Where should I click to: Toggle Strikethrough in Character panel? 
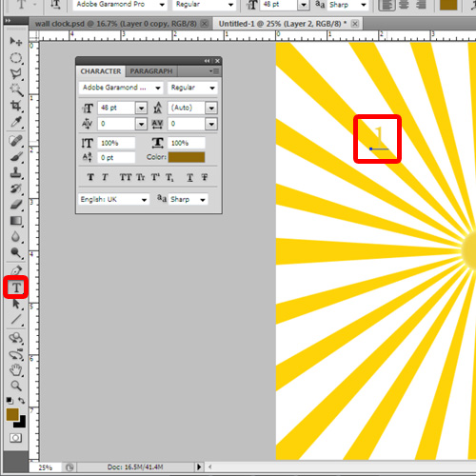coord(205,177)
